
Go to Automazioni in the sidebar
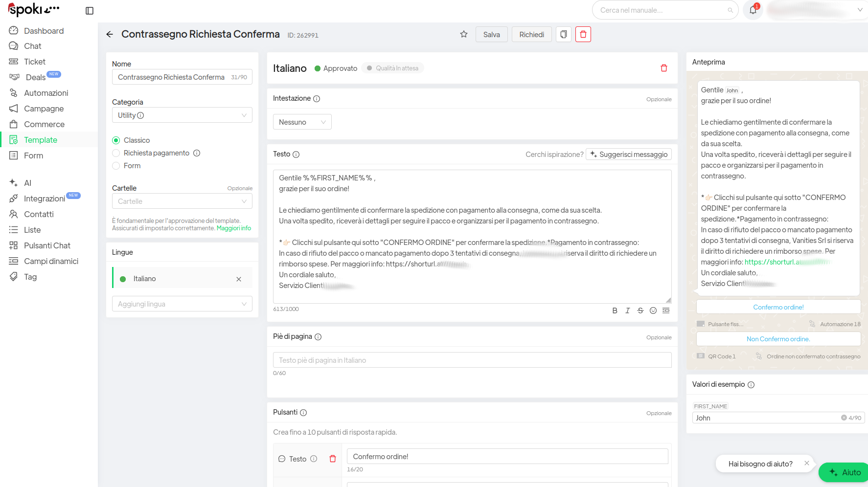pyautogui.click(x=46, y=93)
